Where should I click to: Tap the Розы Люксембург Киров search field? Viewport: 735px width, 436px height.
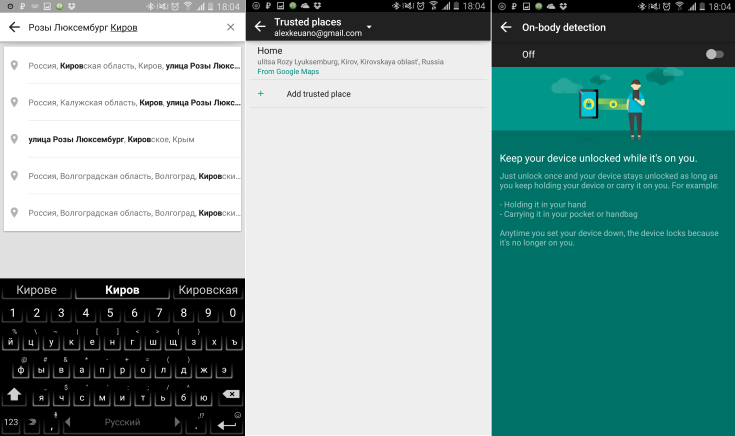(x=123, y=27)
